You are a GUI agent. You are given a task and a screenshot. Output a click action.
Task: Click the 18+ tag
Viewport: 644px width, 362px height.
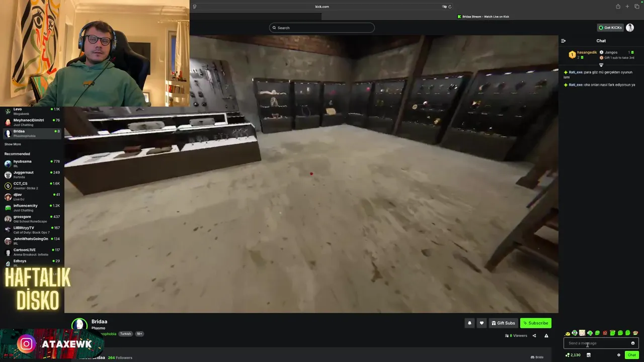[x=139, y=334]
